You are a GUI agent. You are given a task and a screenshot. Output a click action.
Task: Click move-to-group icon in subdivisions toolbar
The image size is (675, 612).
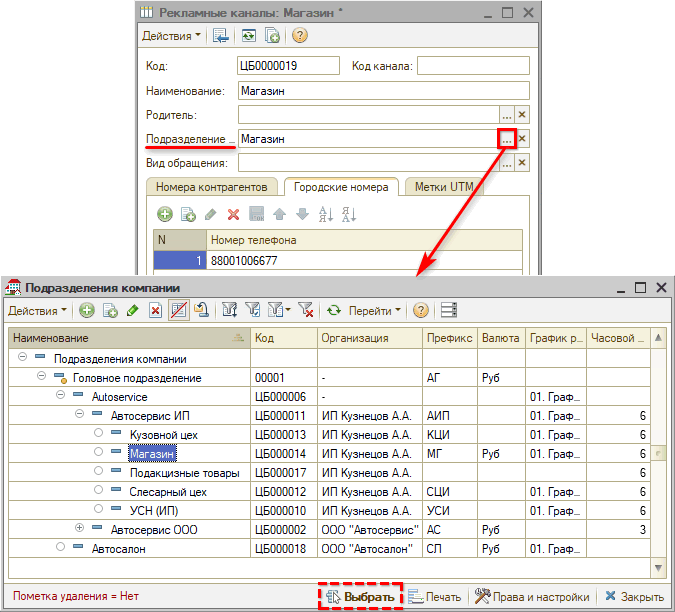[201, 310]
